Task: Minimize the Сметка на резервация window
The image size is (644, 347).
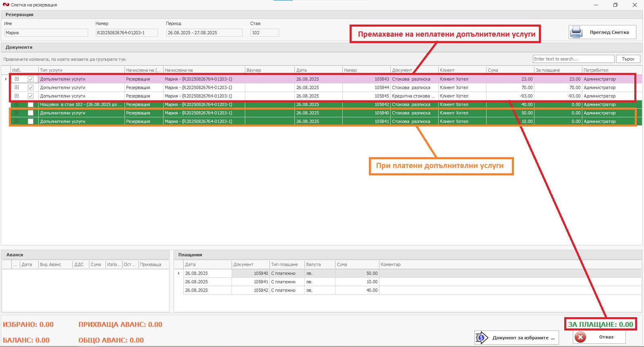Action: pos(596,5)
